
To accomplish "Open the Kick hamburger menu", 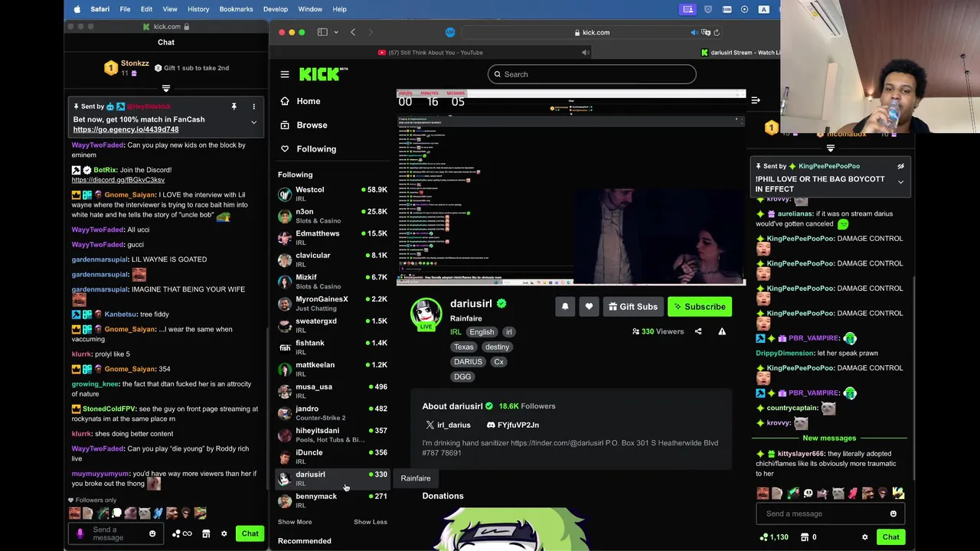I will click(285, 74).
